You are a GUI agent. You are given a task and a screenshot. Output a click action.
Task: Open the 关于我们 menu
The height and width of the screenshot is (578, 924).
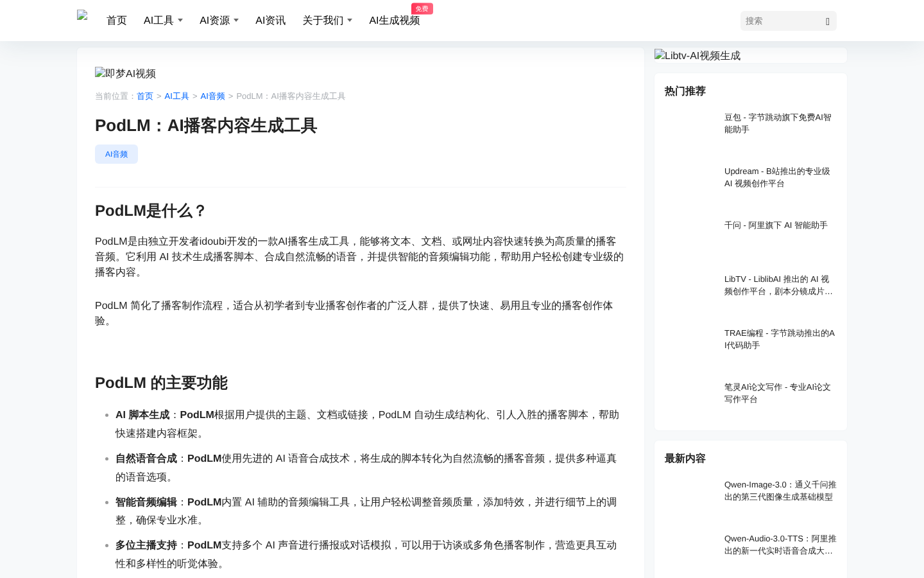323,21
